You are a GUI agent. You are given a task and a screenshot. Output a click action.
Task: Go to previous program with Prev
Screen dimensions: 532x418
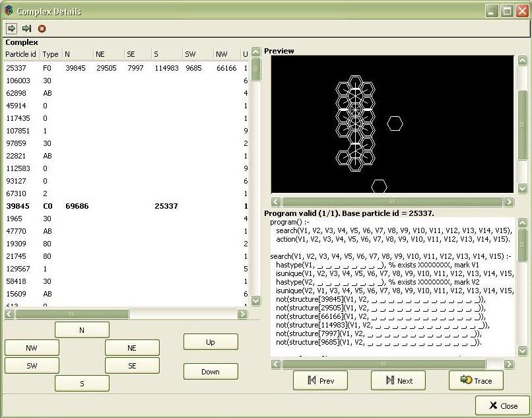[x=320, y=380]
